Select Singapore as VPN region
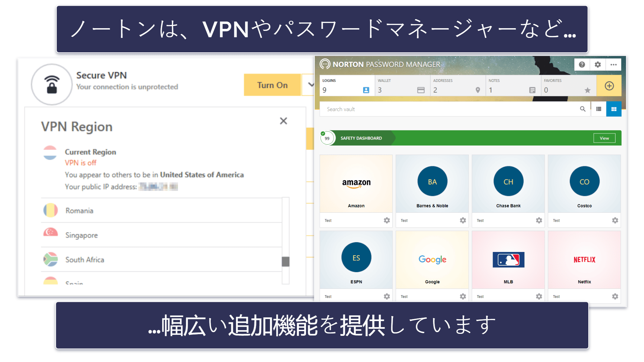The width and height of the screenshot is (644, 362). [161, 235]
